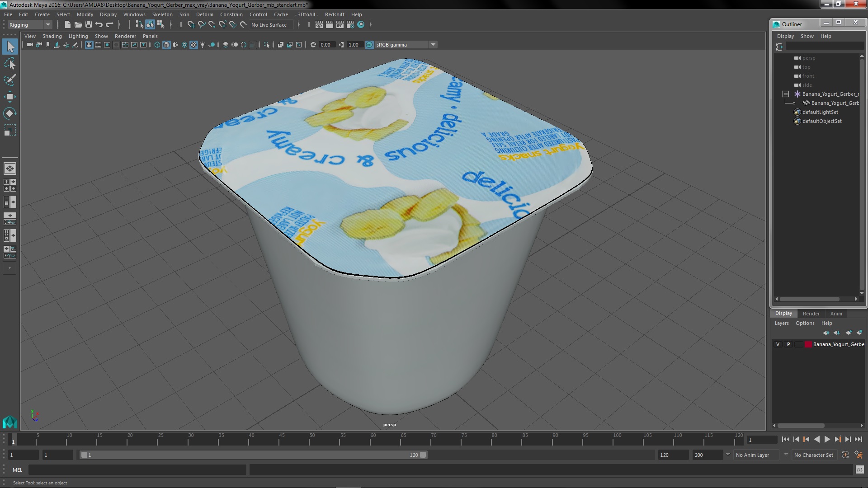Image resolution: width=868 pixels, height=488 pixels.
Task: Toggle view transform ON button beside sRGB gamma
Action: 369,45
